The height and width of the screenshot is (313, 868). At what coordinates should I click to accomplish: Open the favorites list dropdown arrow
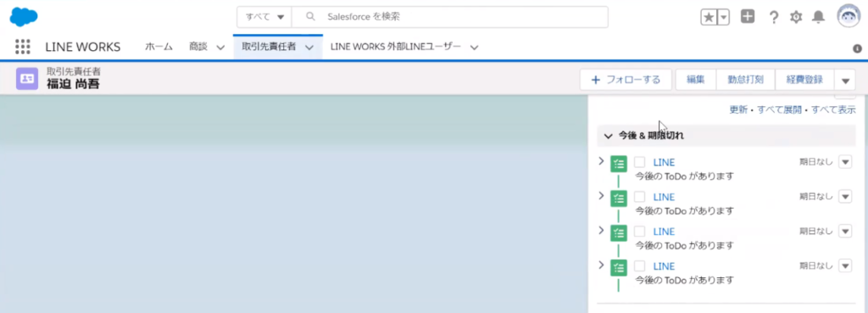point(724,17)
